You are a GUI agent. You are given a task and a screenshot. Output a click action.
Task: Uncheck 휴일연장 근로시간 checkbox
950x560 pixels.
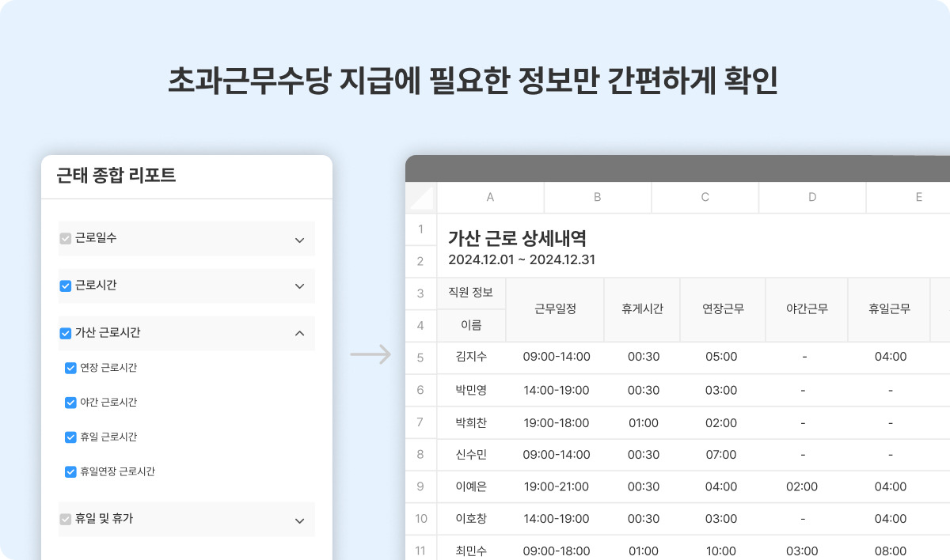point(70,471)
